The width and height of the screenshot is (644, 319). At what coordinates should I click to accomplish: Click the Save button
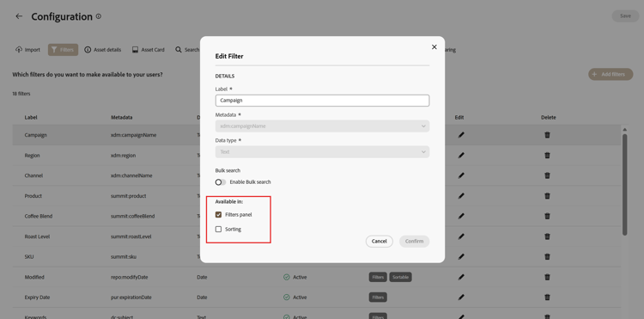[625, 16]
